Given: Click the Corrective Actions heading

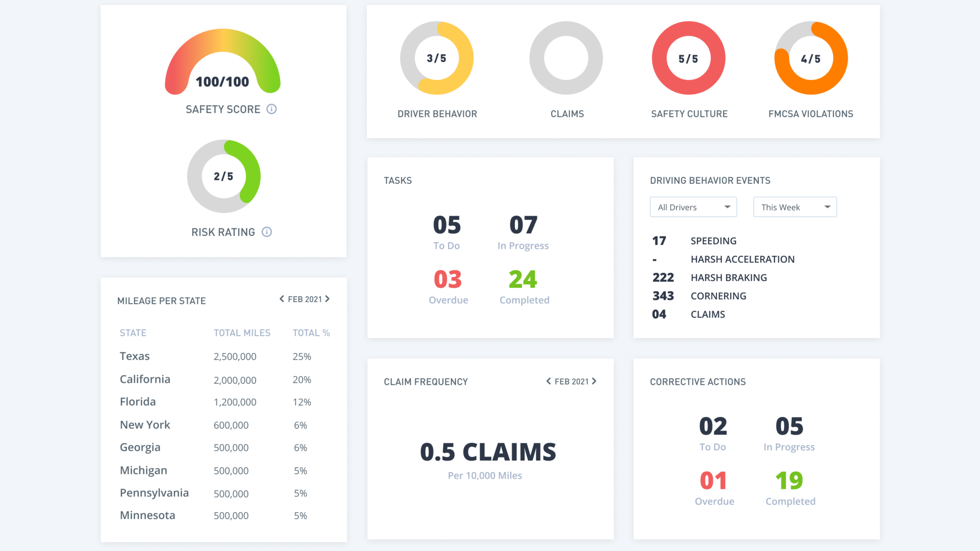Looking at the screenshot, I should click(698, 381).
